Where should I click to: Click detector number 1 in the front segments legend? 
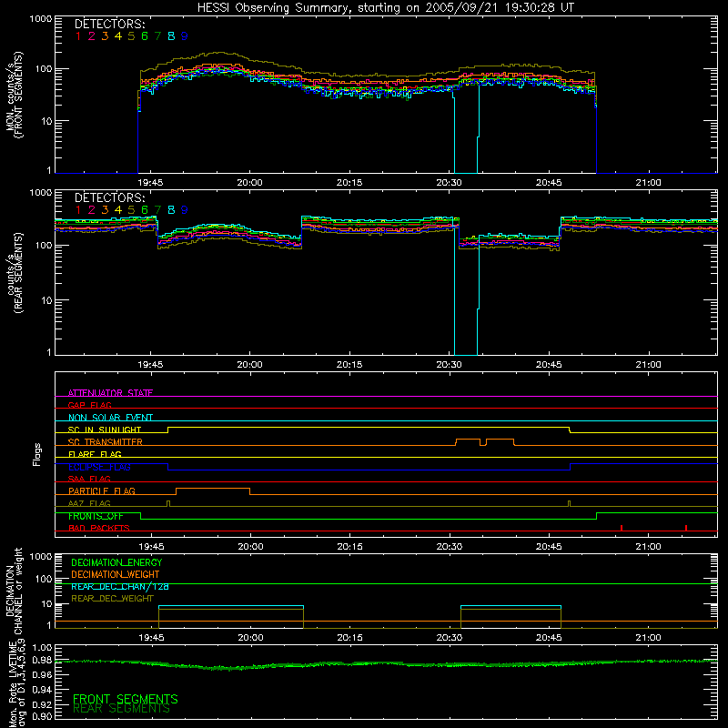pyautogui.click(x=78, y=36)
